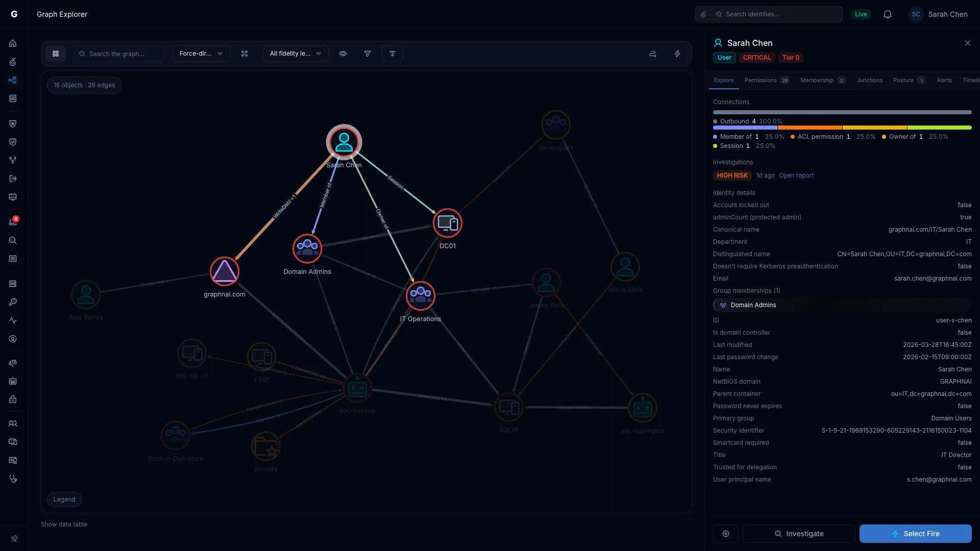Click the lightning bolt toolbar icon
This screenshot has width=980, height=551.
[677, 54]
